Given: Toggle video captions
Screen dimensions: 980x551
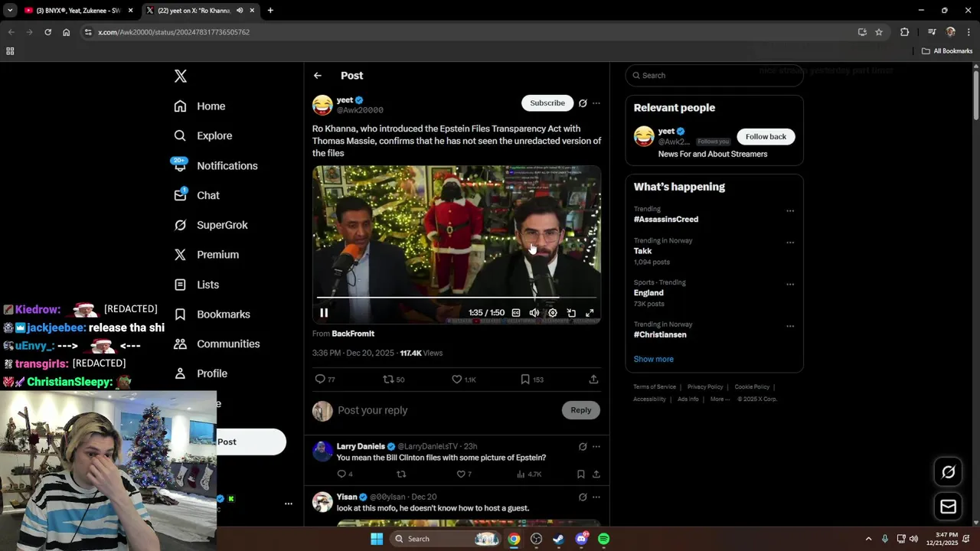Looking at the screenshot, I should pos(516,313).
